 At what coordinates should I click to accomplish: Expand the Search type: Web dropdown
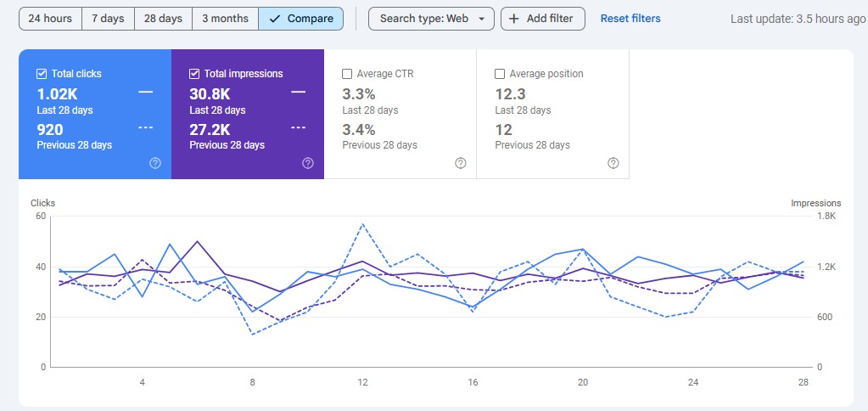[x=431, y=19]
